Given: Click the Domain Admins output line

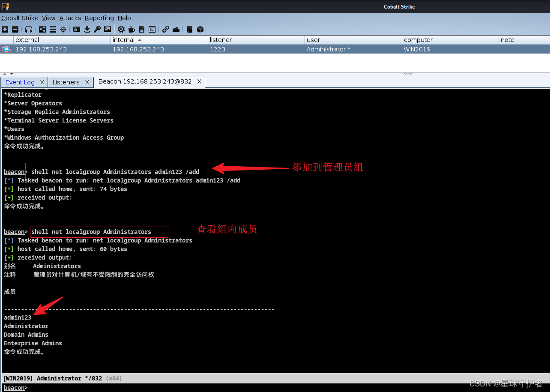Looking at the screenshot, I should [x=26, y=335].
